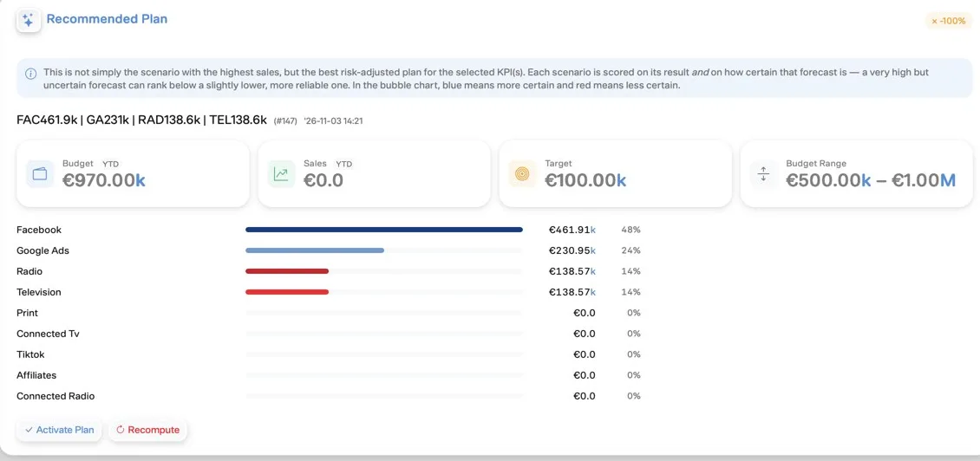Click the checkmark icon in Activate Plan
Viewport: 980px width, 461px height.
[x=29, y=430]
